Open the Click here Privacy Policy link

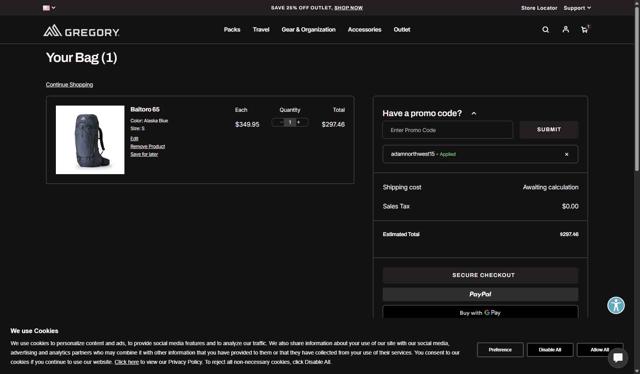point(127,362)
